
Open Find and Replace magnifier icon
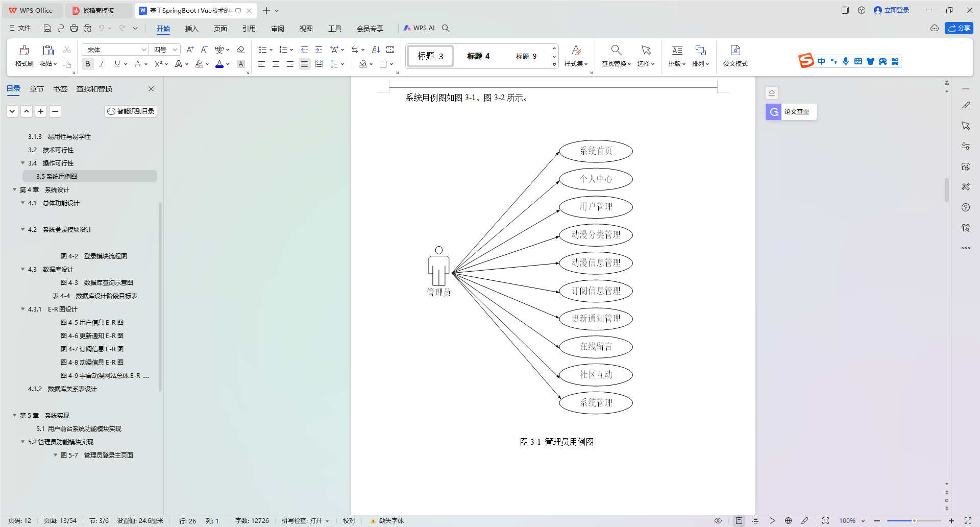pos(616,50)
